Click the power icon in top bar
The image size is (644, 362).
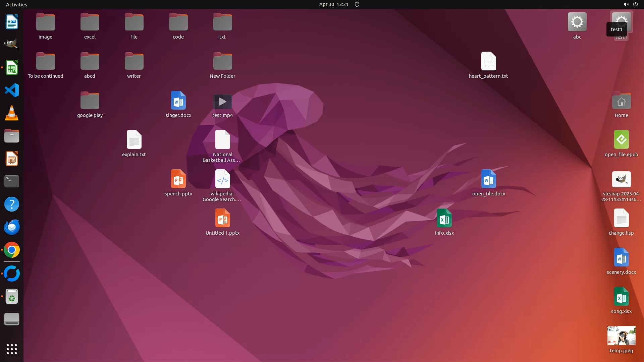(x=635, y=4)
